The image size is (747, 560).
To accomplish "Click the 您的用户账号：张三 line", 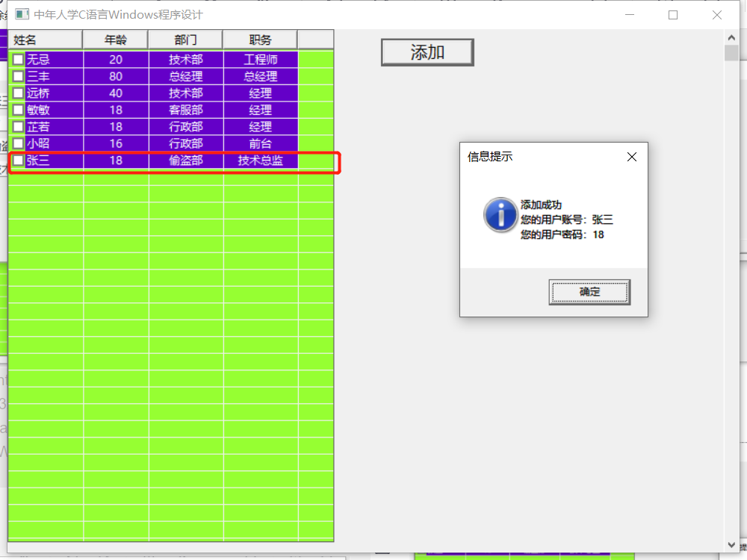I will point(566,220).
